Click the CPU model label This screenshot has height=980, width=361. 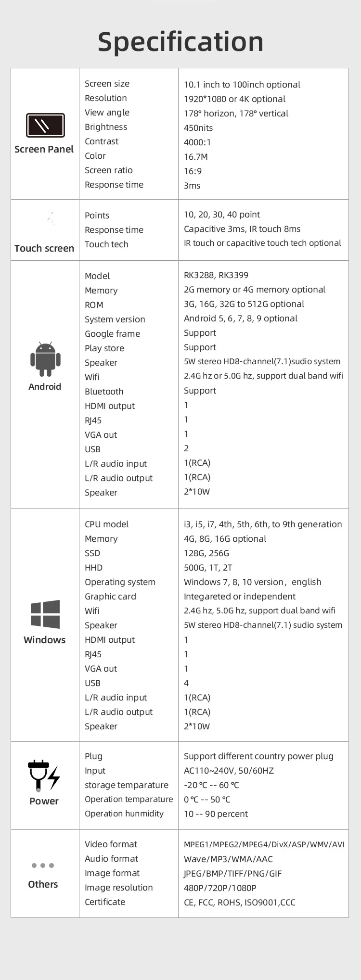[106, 524]
